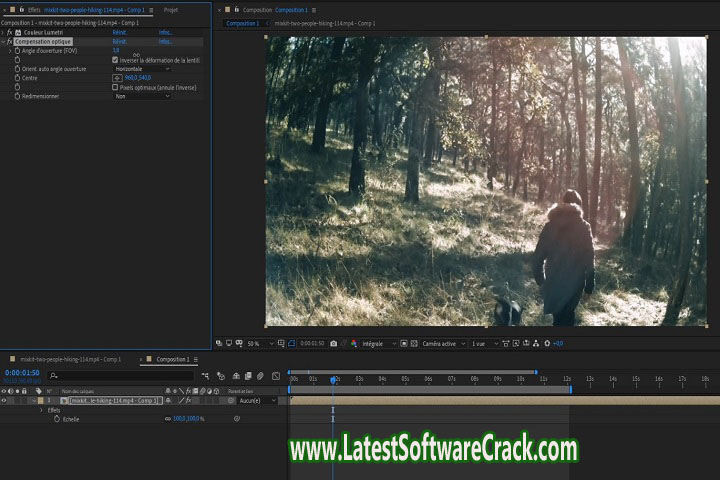Select the Composition 1 timeline tab
The width and height of the screenshot is (720, 480).
(x=172, y=359)
